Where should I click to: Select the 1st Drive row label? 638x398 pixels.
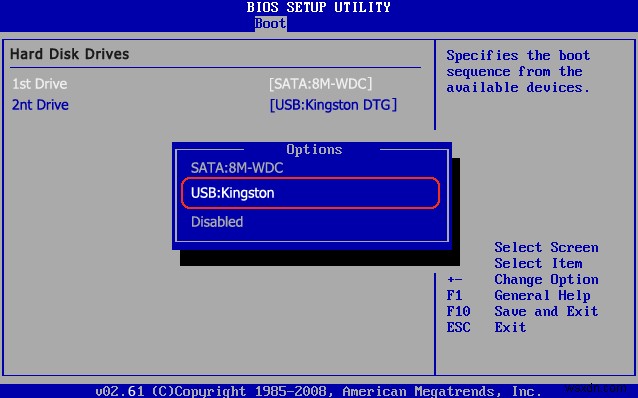[39, 84]
